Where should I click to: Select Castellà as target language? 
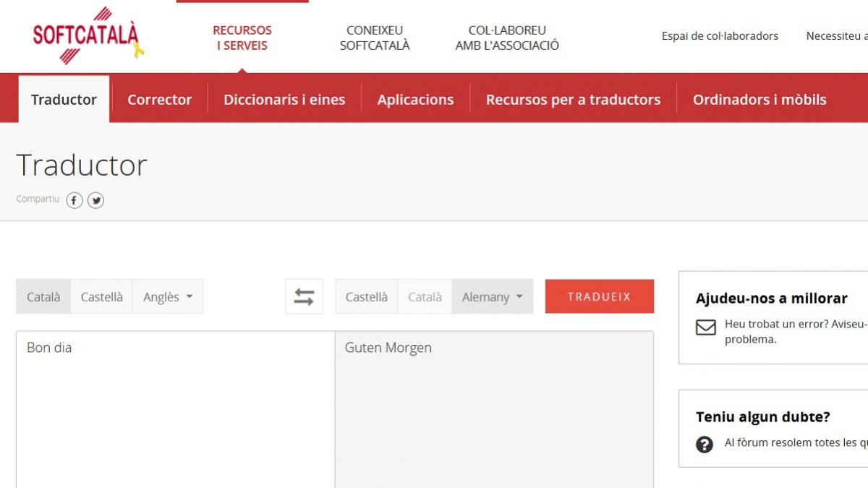366,296
